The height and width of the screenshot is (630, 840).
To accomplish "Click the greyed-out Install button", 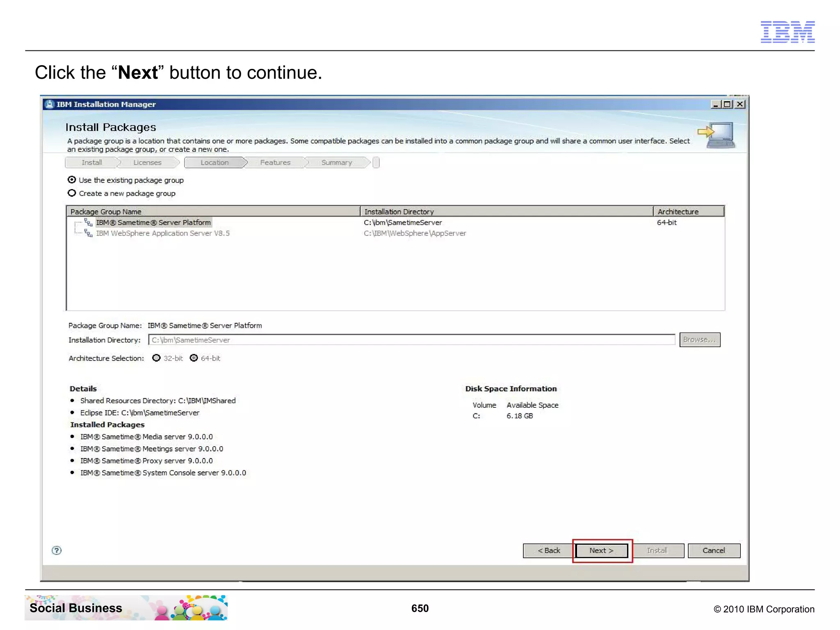I will 657,550.
